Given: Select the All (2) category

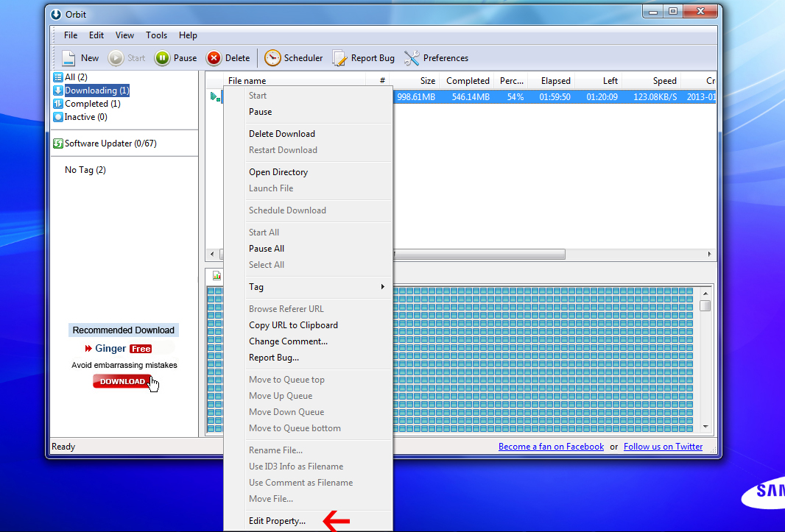Looking at the screenshot, I should [76, 77].
